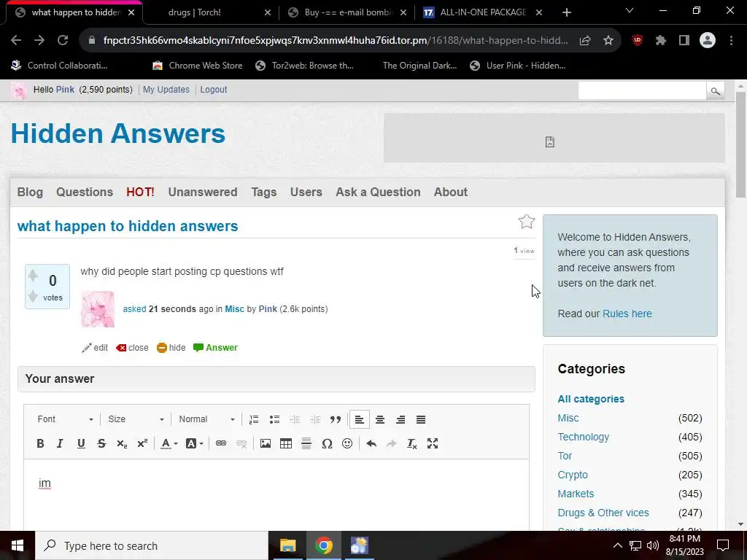747x560 pixels.
Task: Toggle italic formatting in answer editor
Action: click(60, 444)
